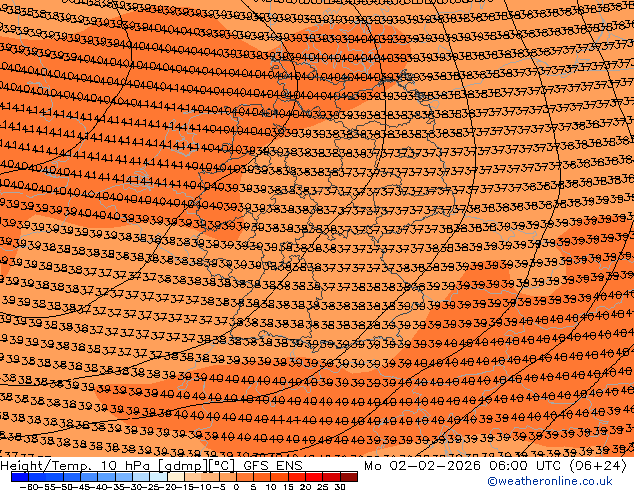The height and width of the screenshot is (490, 634).
Task: Pick the cream legend swatch for -20 to -15
Action: point(176,477)
